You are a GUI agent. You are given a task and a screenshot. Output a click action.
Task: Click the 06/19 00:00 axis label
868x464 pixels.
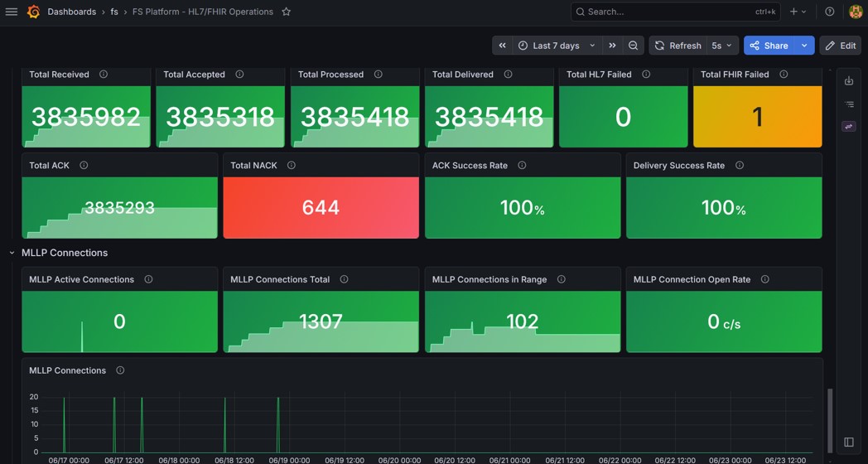click(290, 460)
